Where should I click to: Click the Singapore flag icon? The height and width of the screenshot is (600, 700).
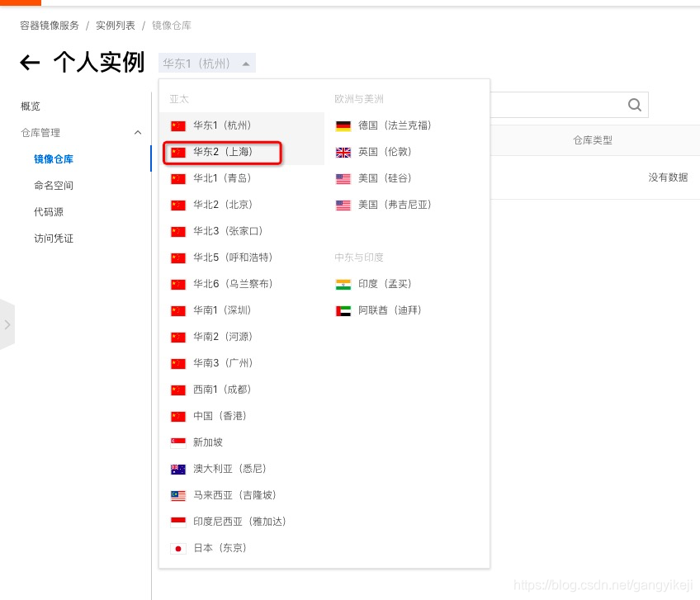click(x=178, y=443)
